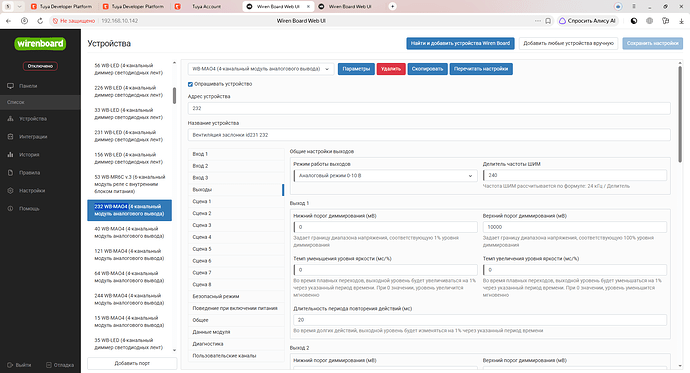Go back with the browser back arrow
Viewport: 690px width, 373px height.
tap(8, 21)
